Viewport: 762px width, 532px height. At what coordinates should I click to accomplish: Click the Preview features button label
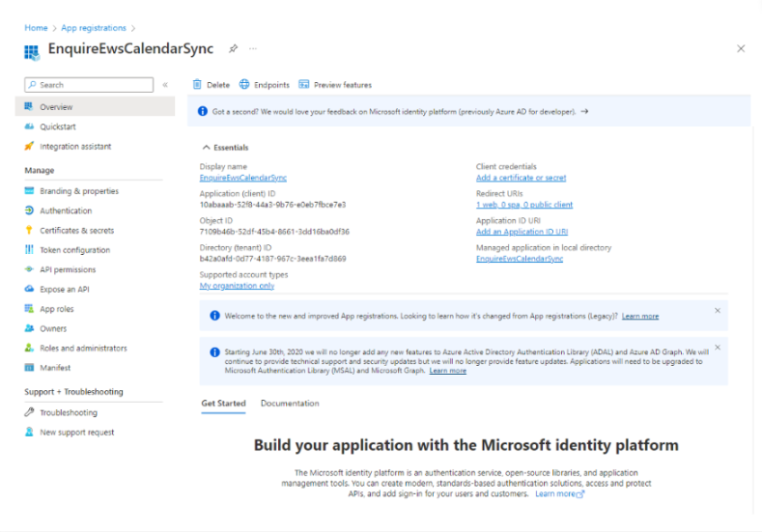click(343, 85)
